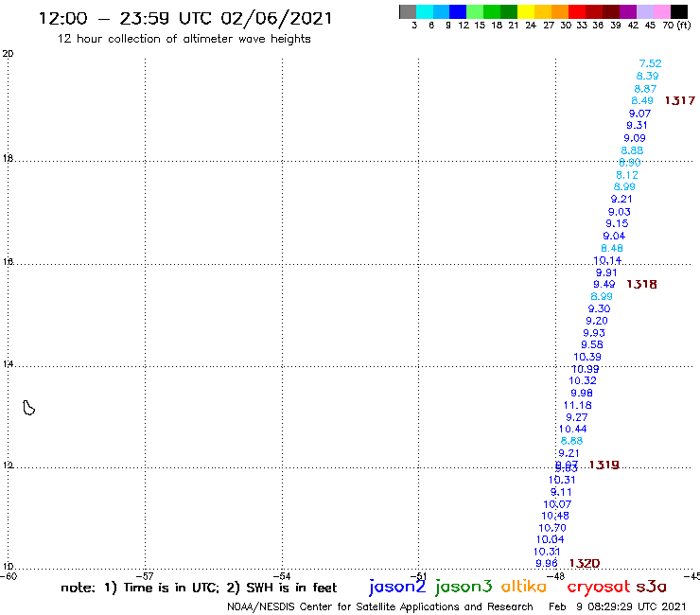Image resolution: width=700 pixels, height=615 pixels.
Task: Select the yellow legend swatch above 24
Action: pyautogui.click(x=526, y=11)
